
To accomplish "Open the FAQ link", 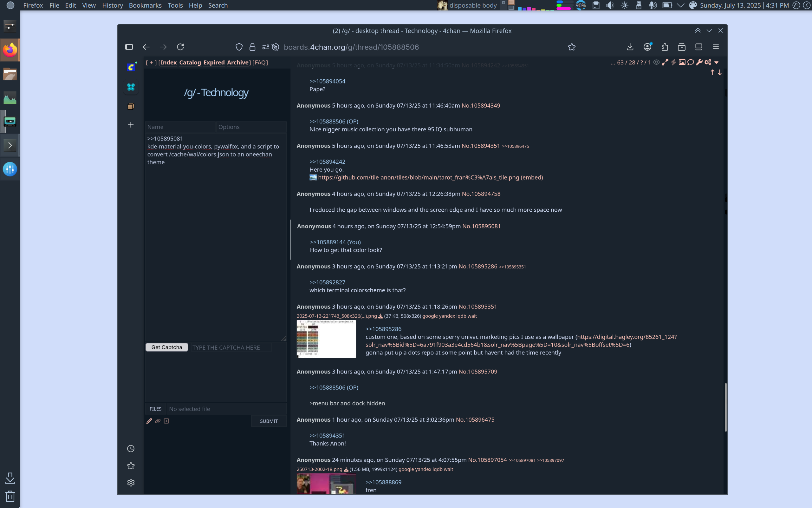I will (260, 63).
